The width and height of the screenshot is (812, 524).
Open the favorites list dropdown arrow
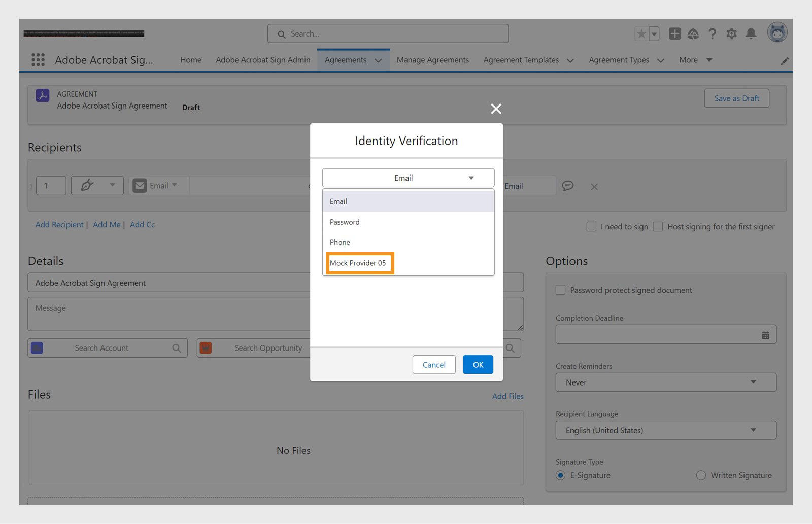point(654,34)
